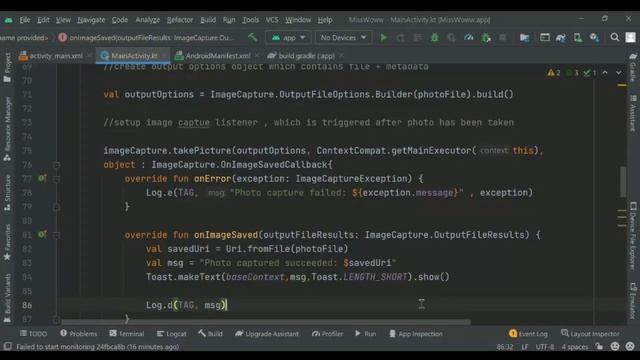
Task: Click the Make Project hammer icon
Action: click(x=252, y=38)
